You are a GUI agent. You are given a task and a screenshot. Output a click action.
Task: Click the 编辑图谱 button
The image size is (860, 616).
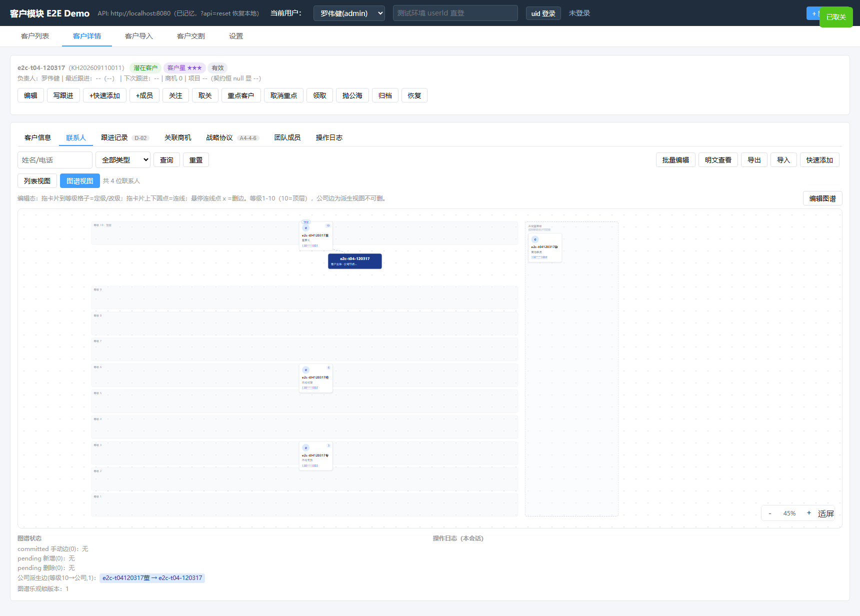822,198
